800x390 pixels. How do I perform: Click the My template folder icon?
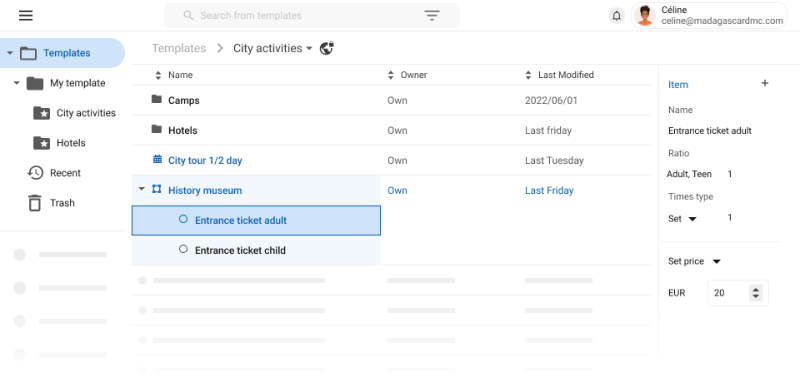35,83
